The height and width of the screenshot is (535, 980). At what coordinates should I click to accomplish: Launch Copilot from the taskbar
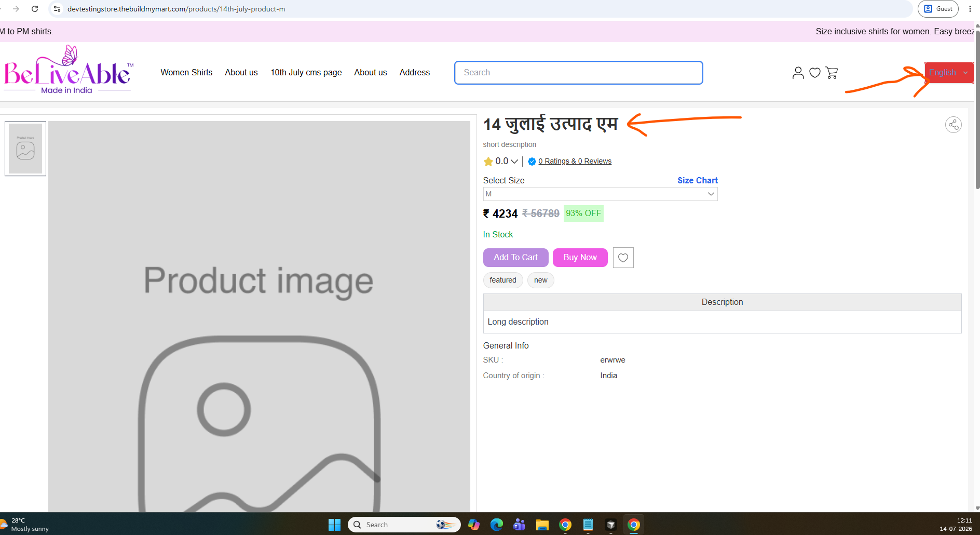pyautogui.click(x=473, y=525)
